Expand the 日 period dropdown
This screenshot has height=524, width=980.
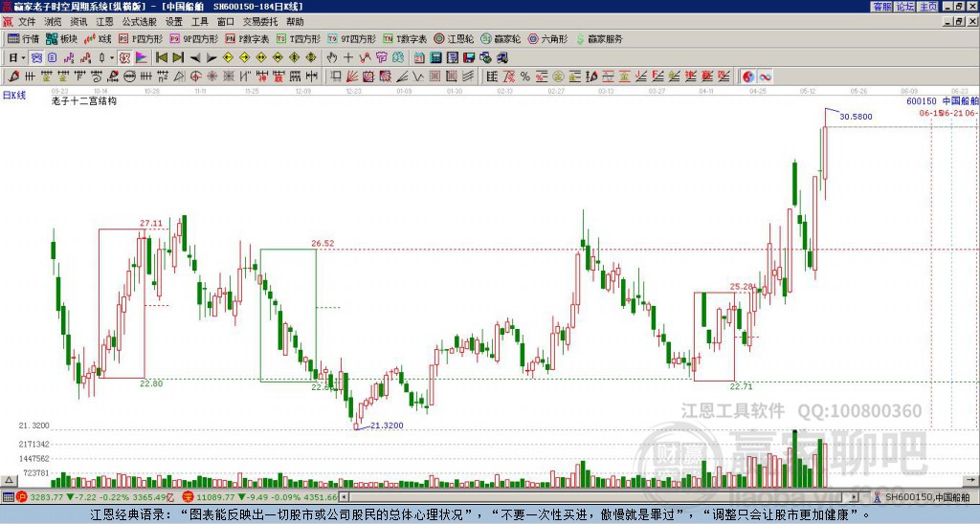17,58
